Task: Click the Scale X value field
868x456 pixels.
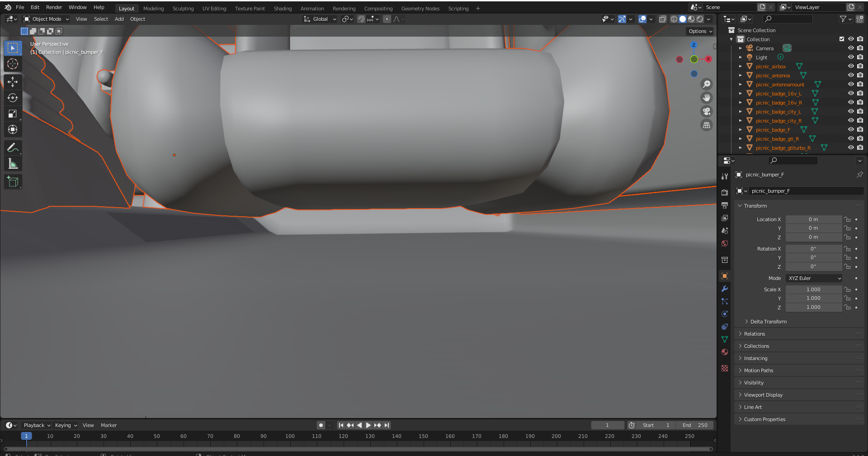Action: [x=813, y=290]
